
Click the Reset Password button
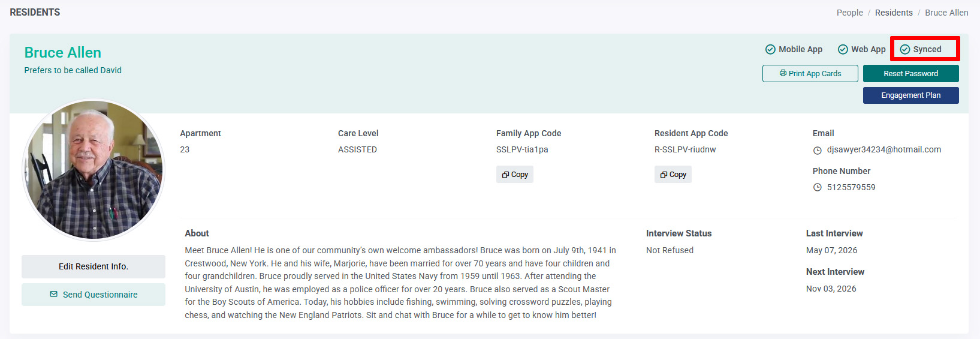[x=911, y=73]
